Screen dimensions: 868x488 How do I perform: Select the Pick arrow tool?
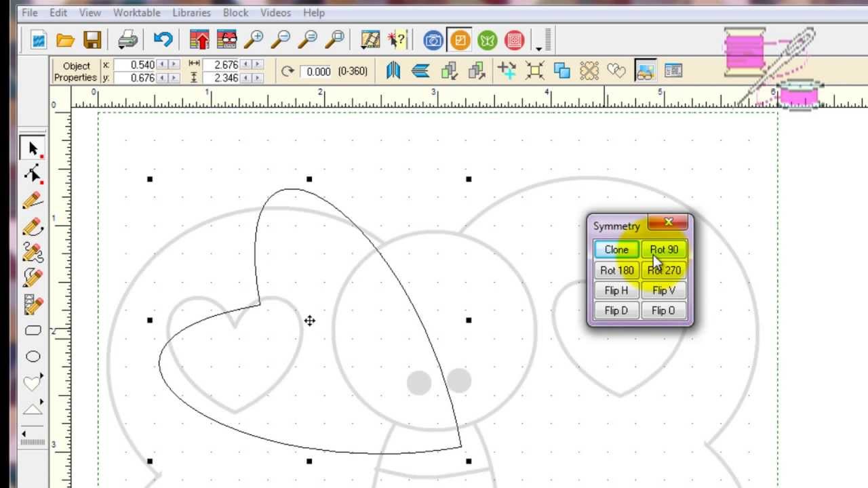[x=33, y=148]
